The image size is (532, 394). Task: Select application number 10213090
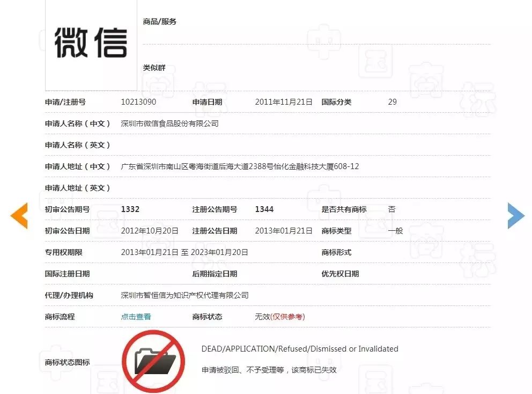(138, 102)
